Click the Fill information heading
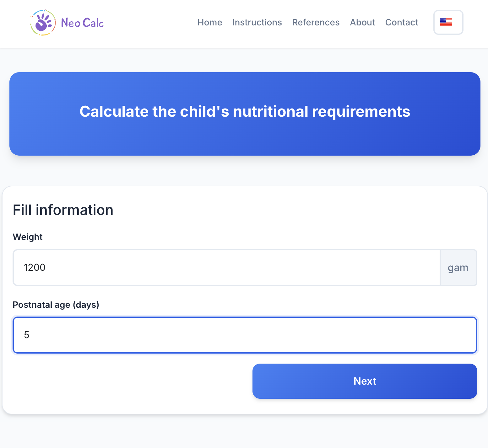The width and height of the screenshot is (488, 448). pos(63,210)
